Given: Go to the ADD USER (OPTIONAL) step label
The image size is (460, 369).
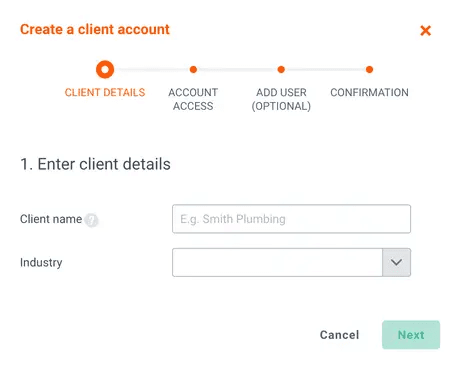Looking at the screenshot, I should click(x=281, y=99).
